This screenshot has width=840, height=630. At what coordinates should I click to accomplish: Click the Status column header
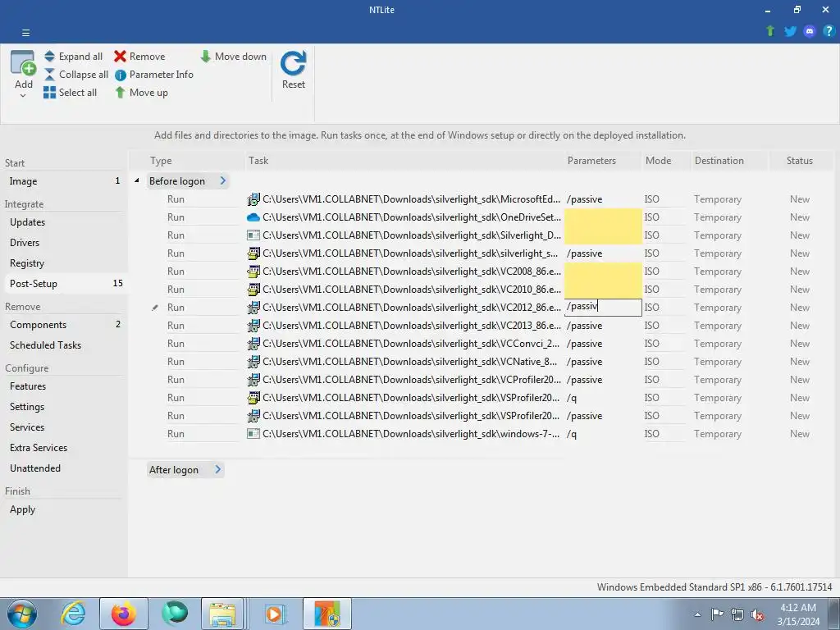[801, 160]
